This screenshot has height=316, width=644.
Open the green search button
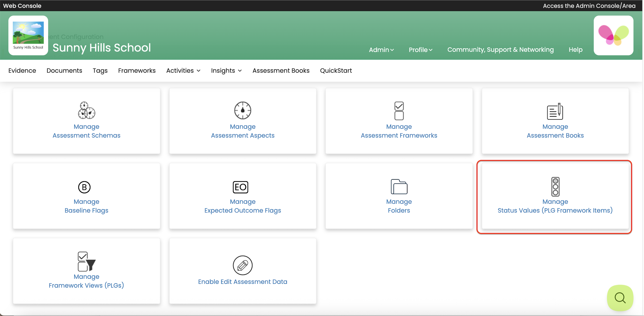(x=620, y=298)
